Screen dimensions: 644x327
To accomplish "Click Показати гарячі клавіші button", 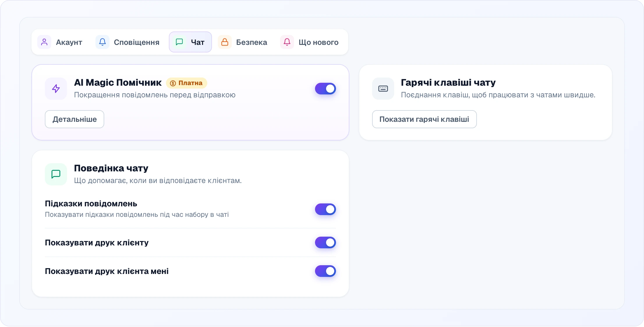I will [x=424, y=119].
